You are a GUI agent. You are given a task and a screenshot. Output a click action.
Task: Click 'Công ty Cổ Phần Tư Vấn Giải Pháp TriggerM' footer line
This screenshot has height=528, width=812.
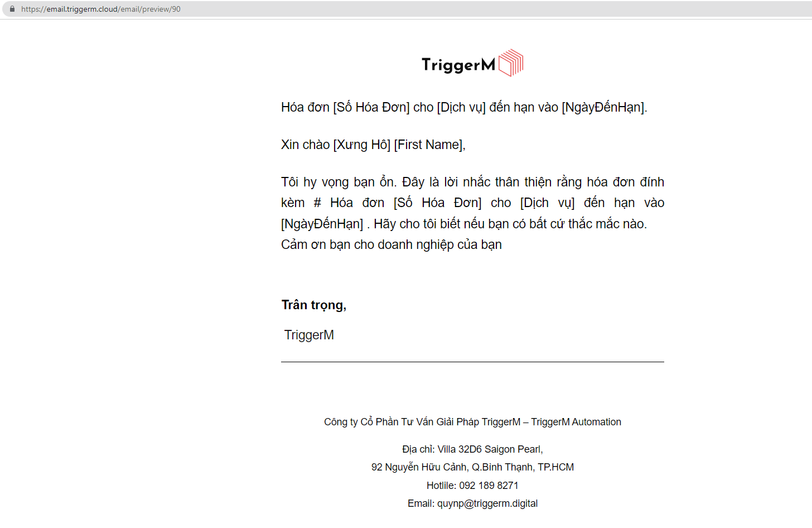pos(472,422)
